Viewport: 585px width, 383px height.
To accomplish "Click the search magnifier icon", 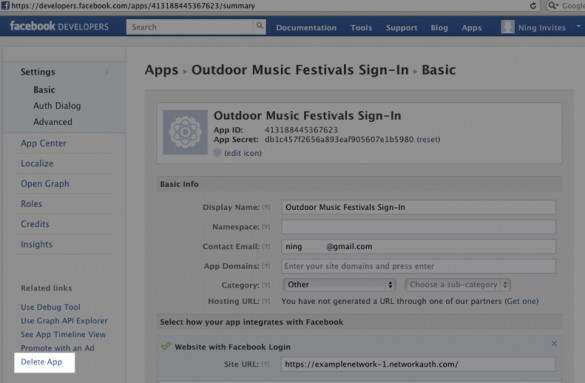I will (260, 26).
